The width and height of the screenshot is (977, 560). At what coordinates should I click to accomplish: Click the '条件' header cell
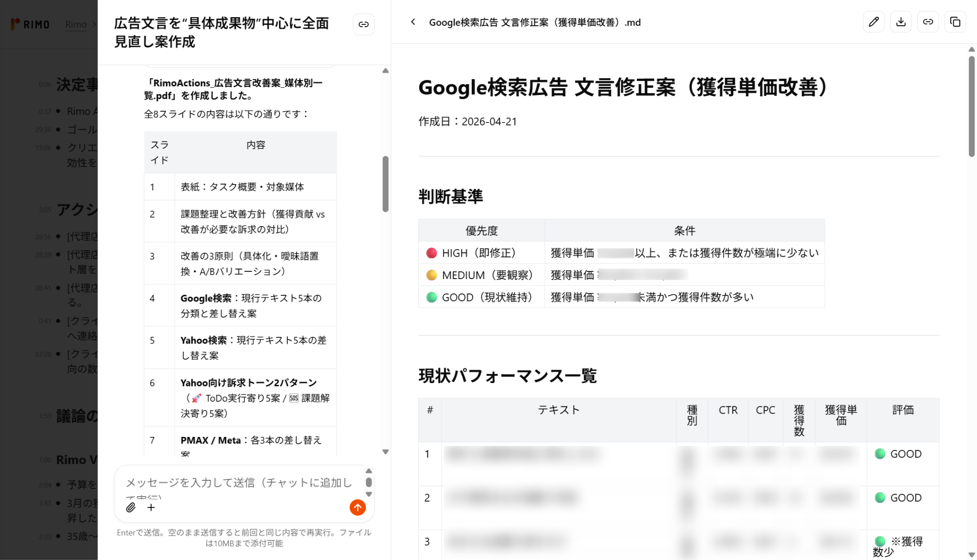click(685, 231)
